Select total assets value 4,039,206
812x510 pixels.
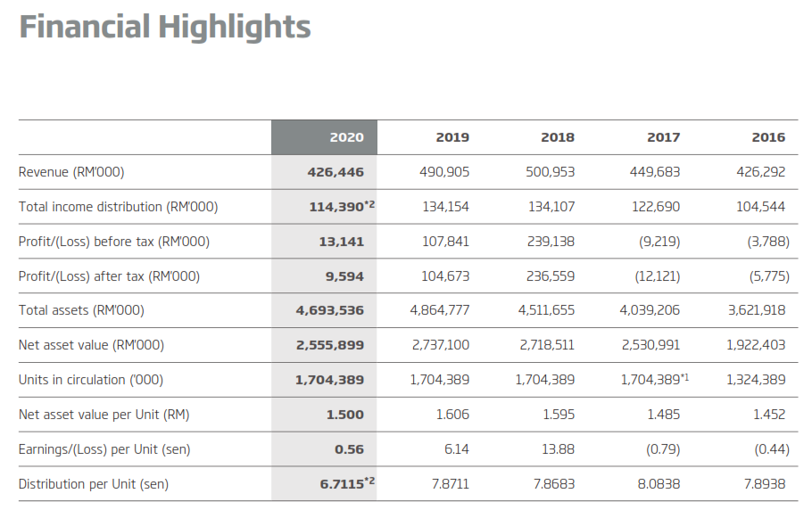[x=650, y=310]
